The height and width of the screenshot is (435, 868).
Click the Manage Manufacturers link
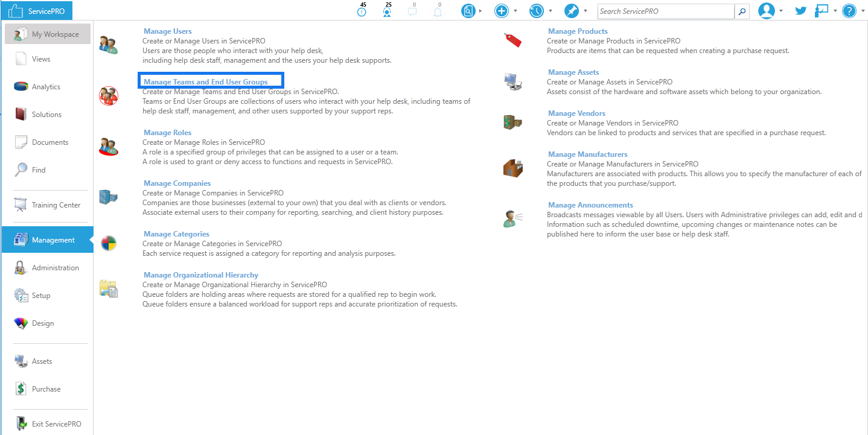pos(588,154)
